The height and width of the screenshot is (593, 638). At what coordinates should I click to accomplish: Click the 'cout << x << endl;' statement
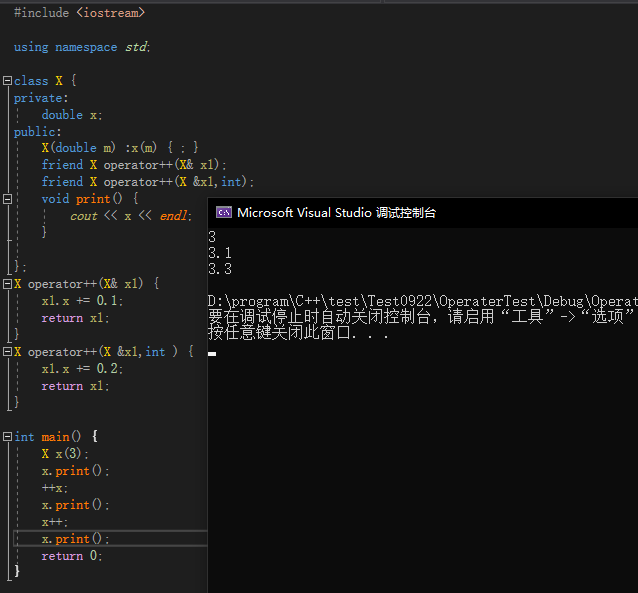coord(131,216)
